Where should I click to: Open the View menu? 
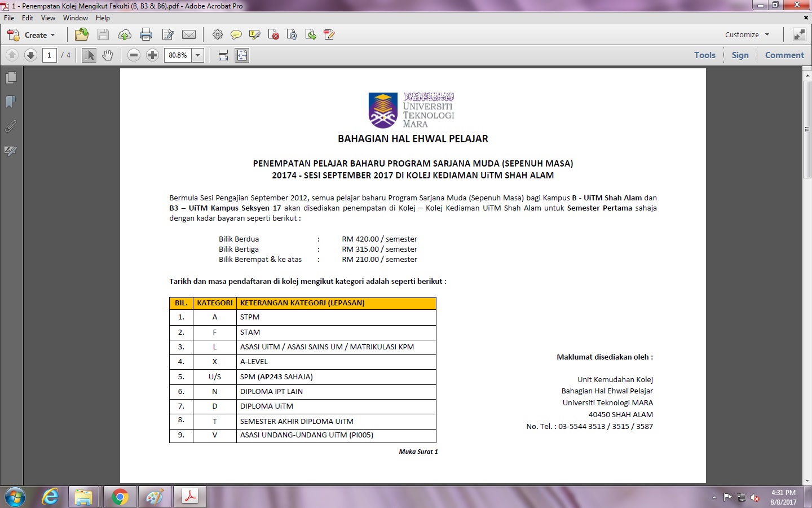pyautogui.click(x=48, y=18)
